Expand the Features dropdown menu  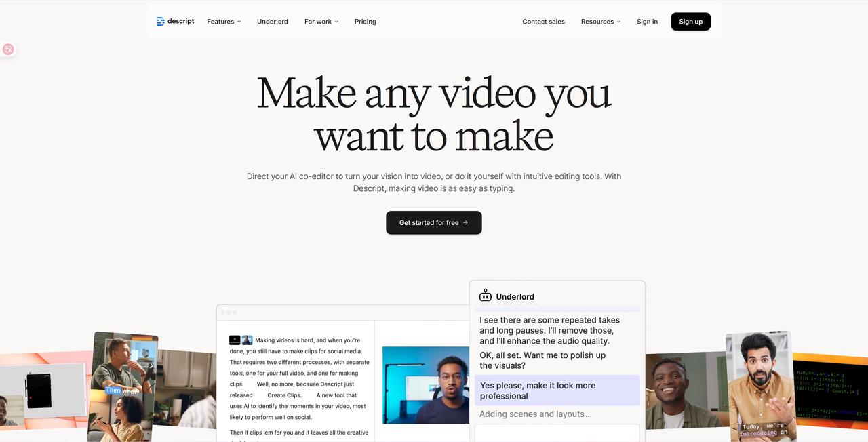(x=224, y=22)
